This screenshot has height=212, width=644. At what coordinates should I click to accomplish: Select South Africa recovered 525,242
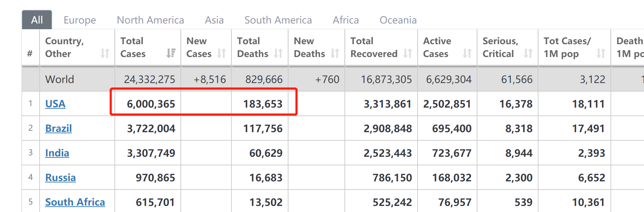pos(392,202)
